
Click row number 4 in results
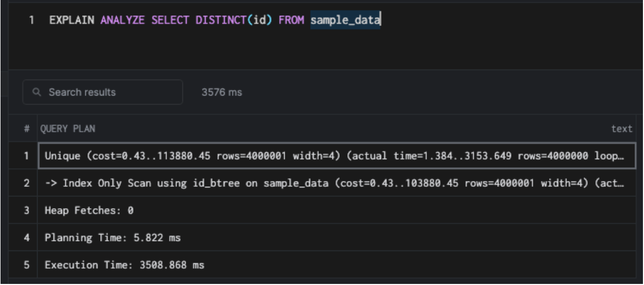27,238
